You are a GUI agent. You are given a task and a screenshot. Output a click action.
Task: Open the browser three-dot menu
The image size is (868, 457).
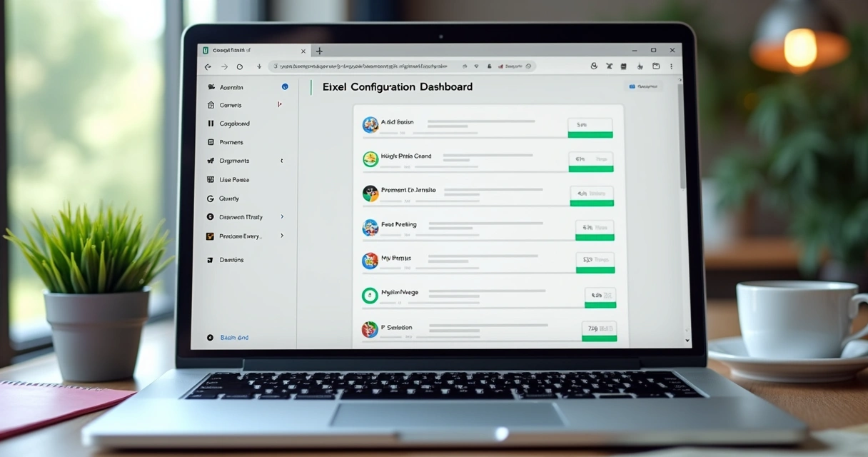tap(672, 66)
